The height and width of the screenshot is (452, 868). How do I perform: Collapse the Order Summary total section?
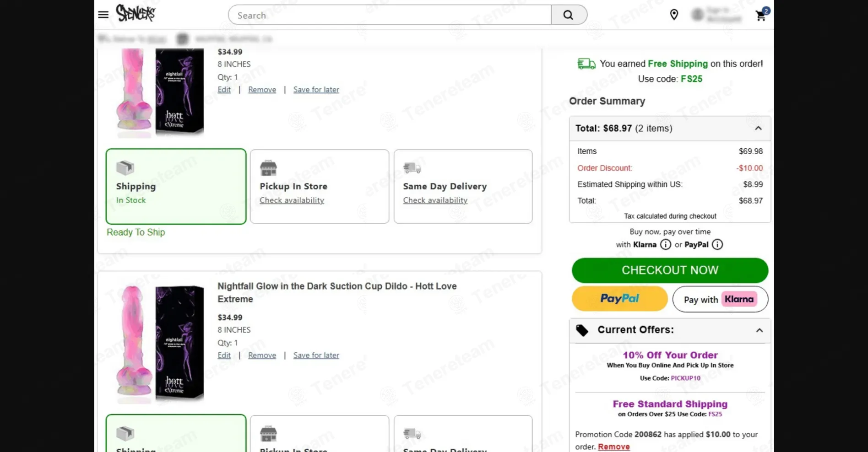click(758, 129)
